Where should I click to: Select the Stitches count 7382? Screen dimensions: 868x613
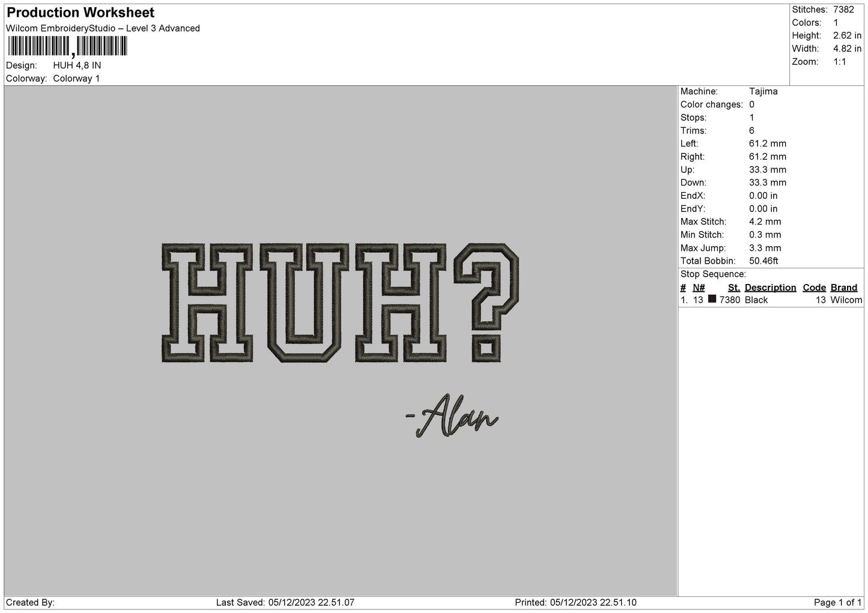tap(843, 10)
